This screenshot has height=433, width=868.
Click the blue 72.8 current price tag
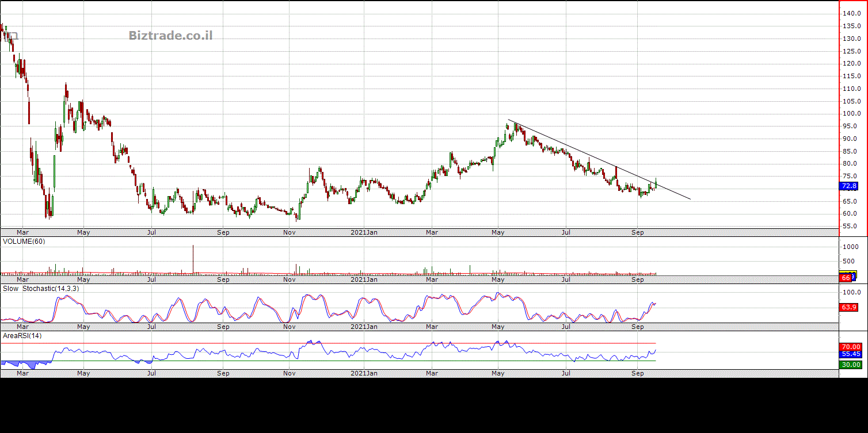pyautogui.click(x=849, y=186)
